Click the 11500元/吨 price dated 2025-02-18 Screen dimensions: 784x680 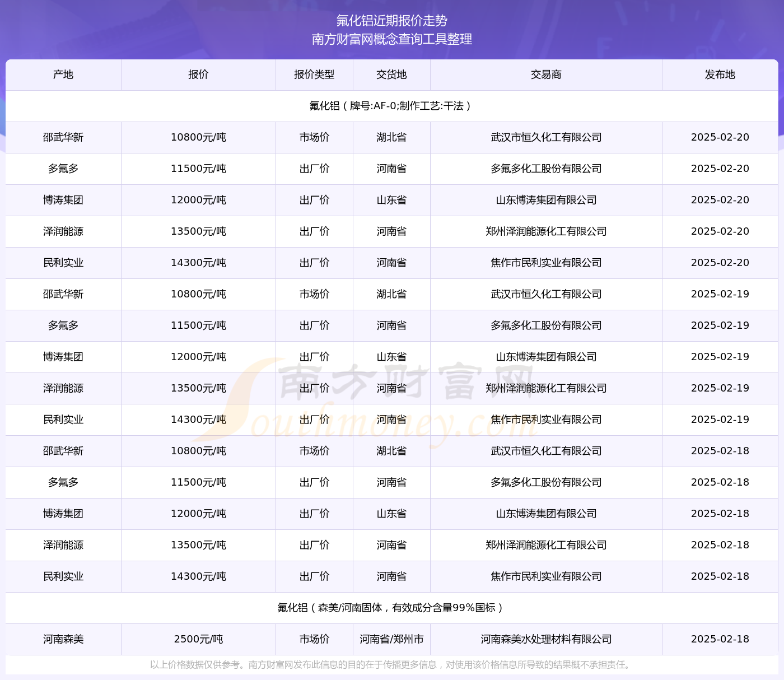198,482
